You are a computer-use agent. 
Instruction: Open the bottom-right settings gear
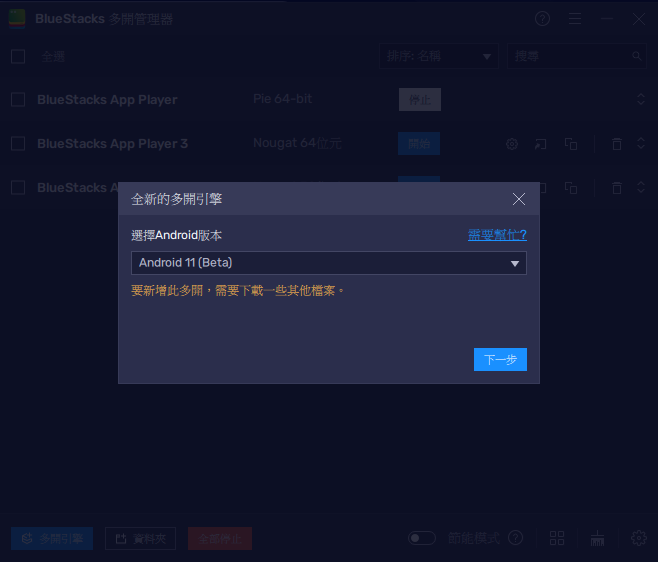coord(639,538)
